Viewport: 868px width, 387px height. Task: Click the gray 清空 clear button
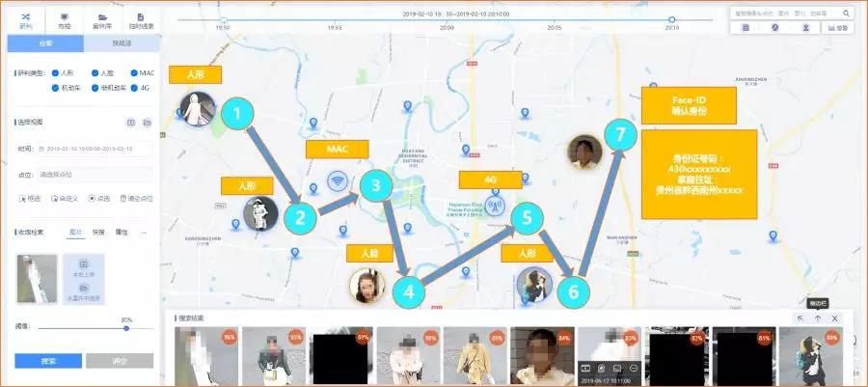coord(119,360)
